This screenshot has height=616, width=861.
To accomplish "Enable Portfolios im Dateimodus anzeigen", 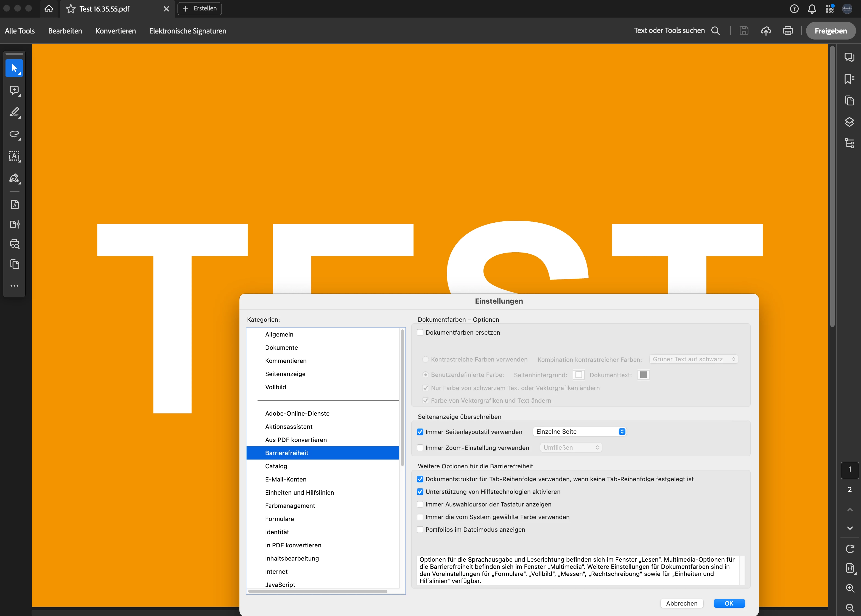I will pyautogui.click(x=420, y=530).
